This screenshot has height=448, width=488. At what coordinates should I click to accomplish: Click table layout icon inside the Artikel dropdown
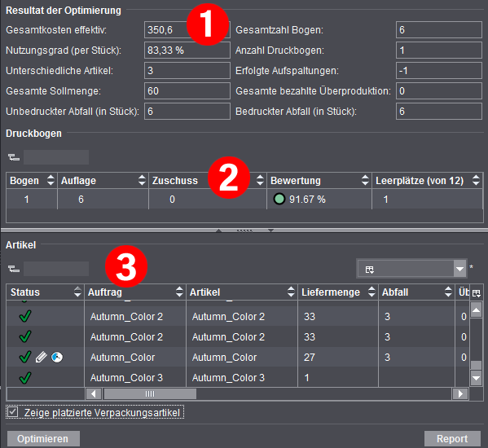[x=370, y=270]
